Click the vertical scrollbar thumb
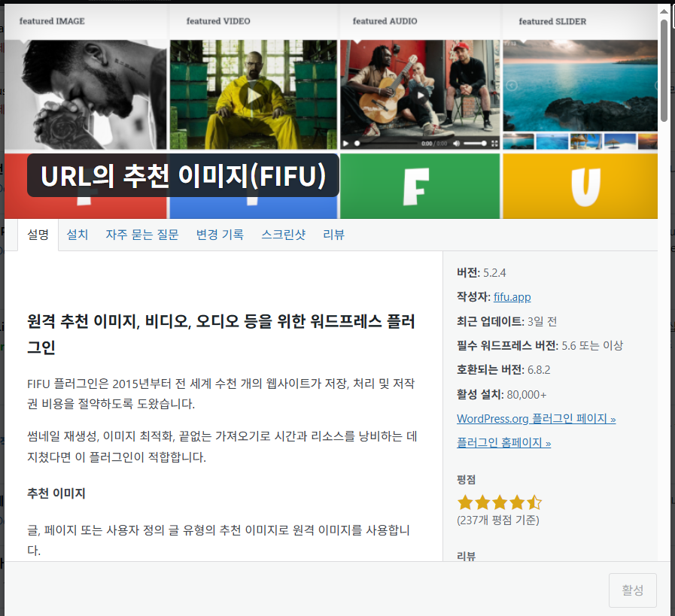Image resolution: width=675 pixels, height=616 pixels. 664,71
